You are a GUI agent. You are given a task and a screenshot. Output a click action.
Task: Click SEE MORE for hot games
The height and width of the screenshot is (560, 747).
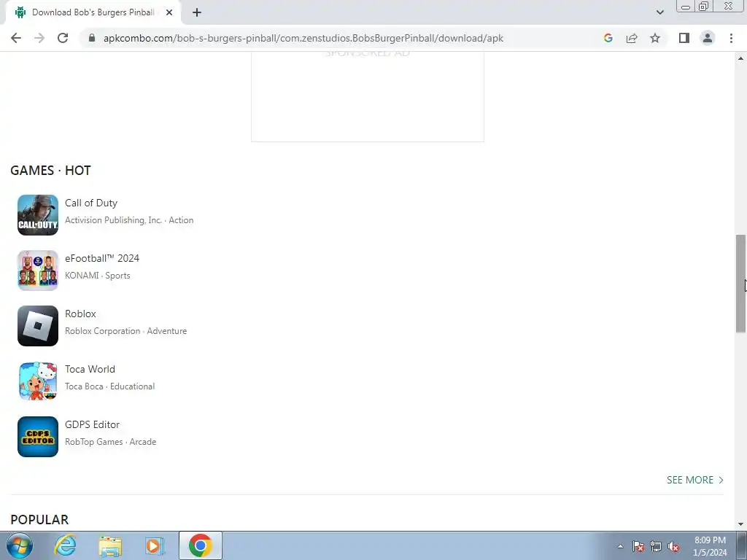[695, 480]
